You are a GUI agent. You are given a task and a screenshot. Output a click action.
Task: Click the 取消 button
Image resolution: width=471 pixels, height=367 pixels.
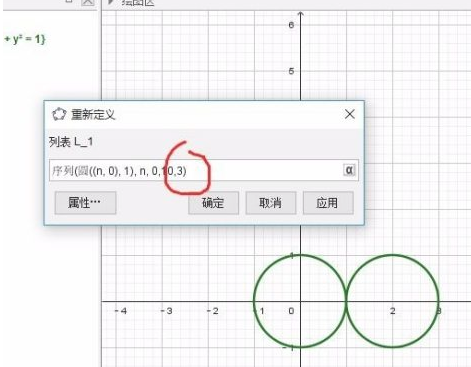coord(271,203)
